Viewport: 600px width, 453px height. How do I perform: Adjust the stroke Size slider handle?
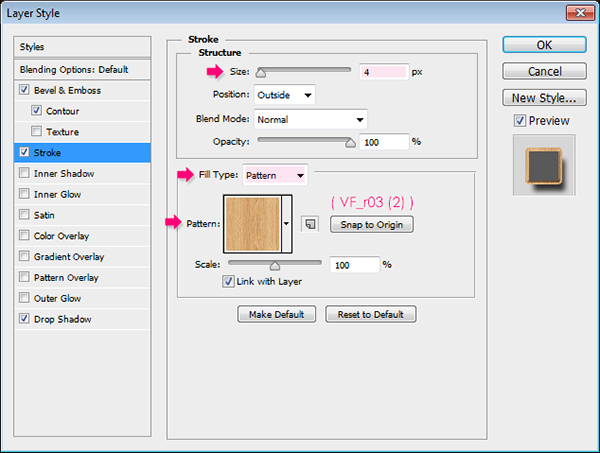pos(261,72)
